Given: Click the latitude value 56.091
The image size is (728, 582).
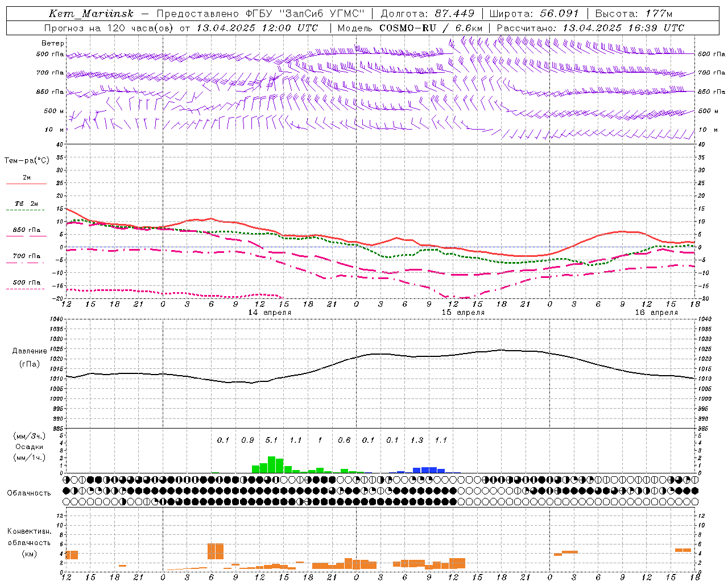Looking at the screenshot, I should click(x=559, y=14).
